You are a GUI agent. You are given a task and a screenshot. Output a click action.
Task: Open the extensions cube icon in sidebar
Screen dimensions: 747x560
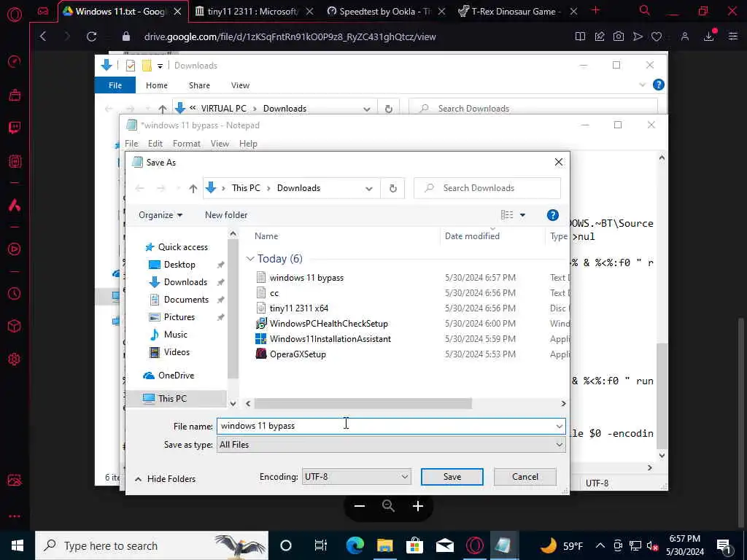(x=15, y=326)
